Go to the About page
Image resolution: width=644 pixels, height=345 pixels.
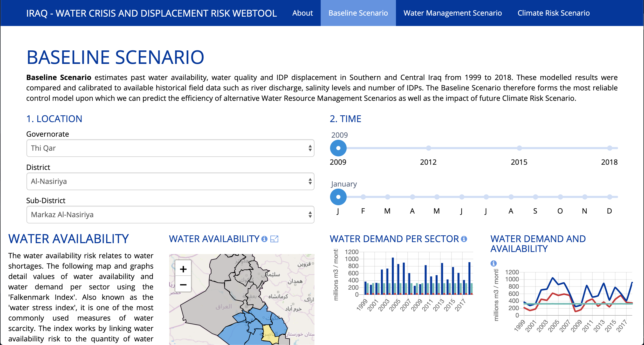[303, 13]
